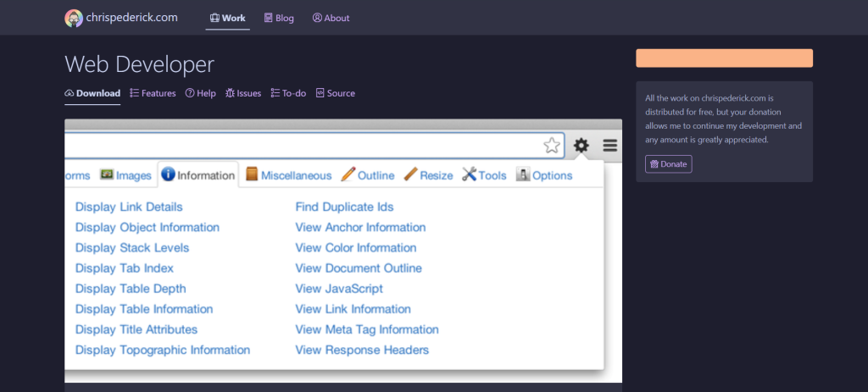The image size is (868, 392).
Task: Open the Miscellaneous tab label
Action: pyautogui.click(x=296, y=176)
